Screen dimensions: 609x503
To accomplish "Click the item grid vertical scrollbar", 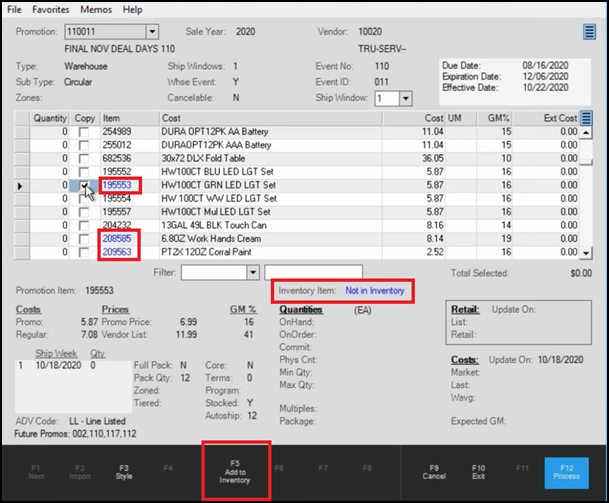I will pos(587,190).
